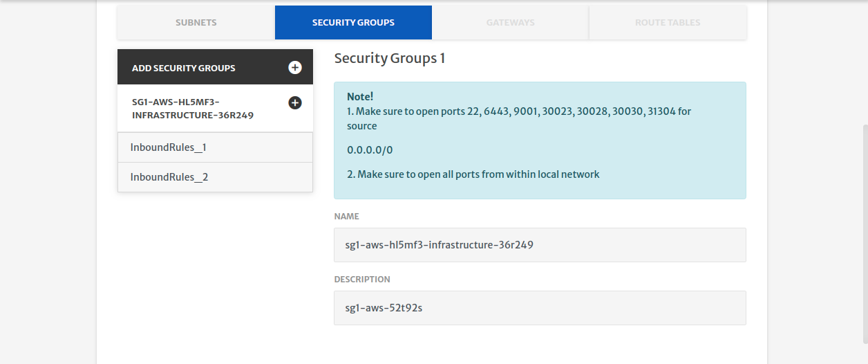The height and width of the screenshot is (364, 868).
Task: Focus the Description input field
Action: pos(540,308)
